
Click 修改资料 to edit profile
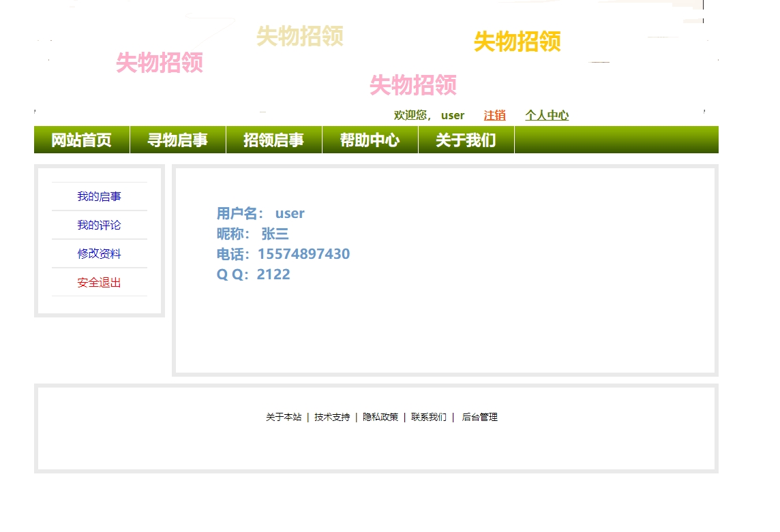(x=98, y=254)
